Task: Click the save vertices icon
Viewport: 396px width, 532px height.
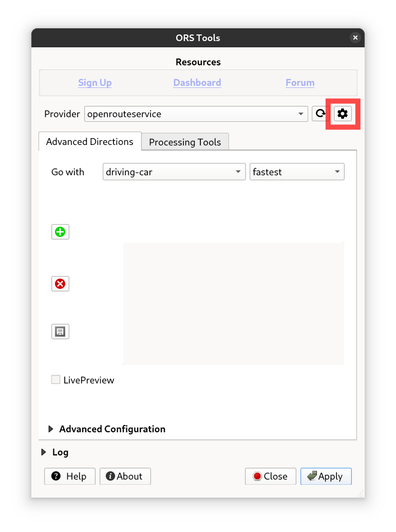Action: click(60, 332)
